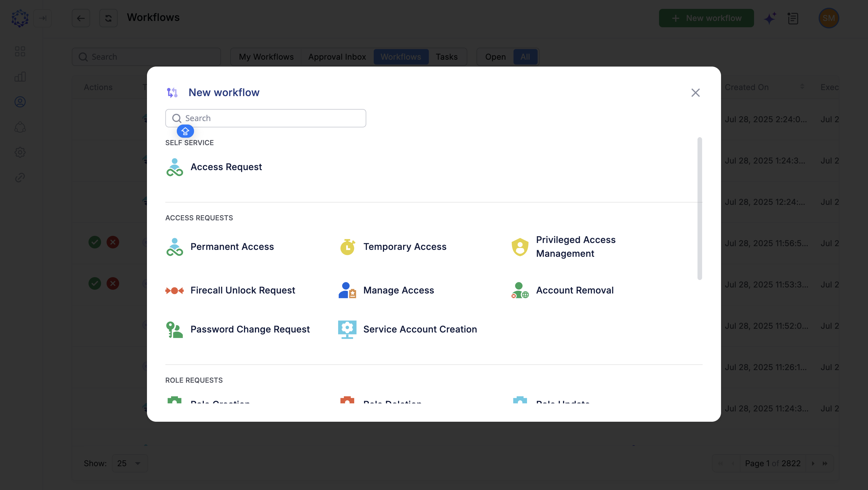This screenshot has height=490, width=868.
Task: Click inside the modal's Search field
Action: coord(266,118)
